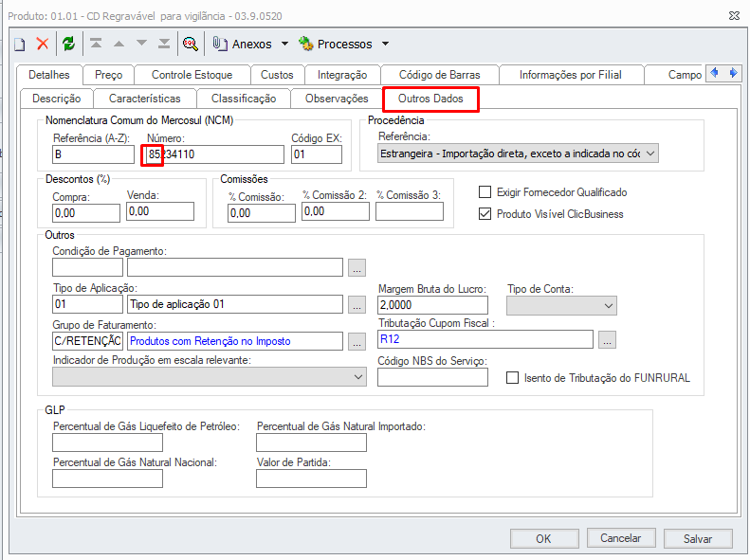750x560 pixels.
Task: Close the Produto window
Action: (734, 16)
